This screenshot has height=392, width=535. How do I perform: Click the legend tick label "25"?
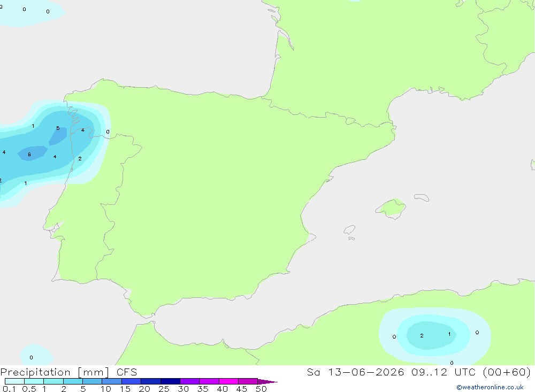click(x=164, y=389)
